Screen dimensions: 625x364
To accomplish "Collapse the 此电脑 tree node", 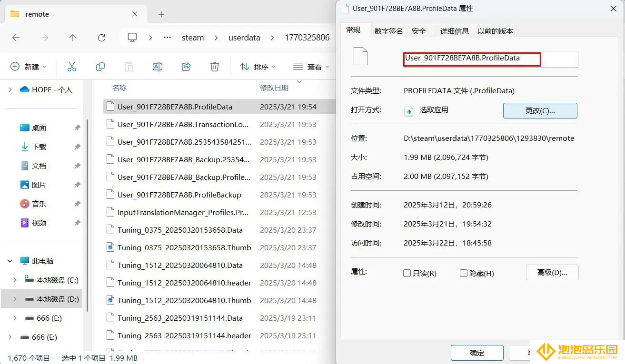I will click(10, 261).
